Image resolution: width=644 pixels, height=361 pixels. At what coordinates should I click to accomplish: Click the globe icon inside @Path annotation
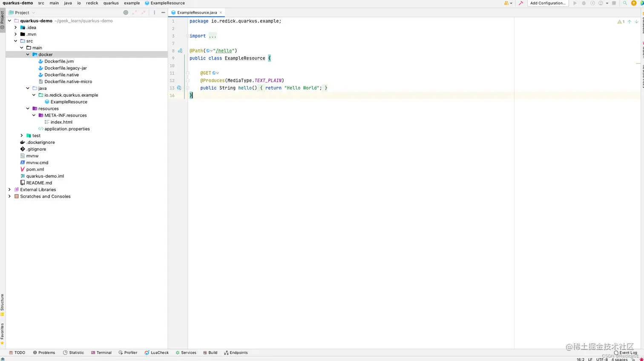pyautogui.click(x=208, y=51)
